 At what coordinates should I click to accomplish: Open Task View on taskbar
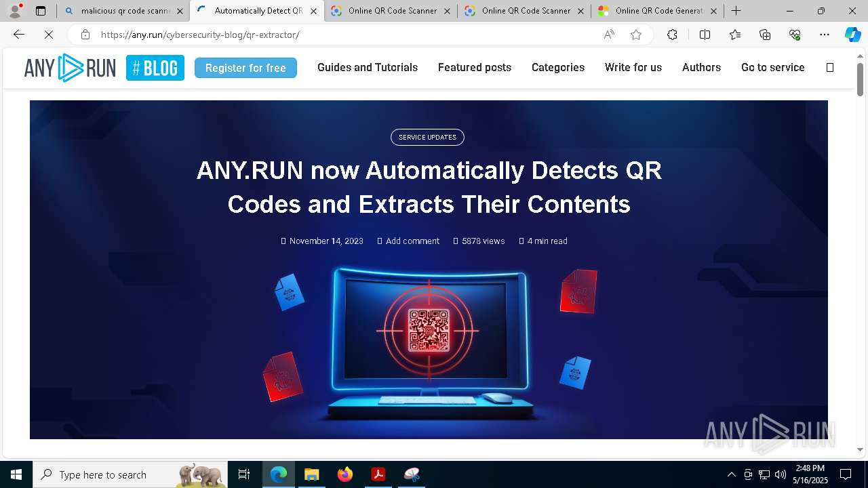click(244, 474)
